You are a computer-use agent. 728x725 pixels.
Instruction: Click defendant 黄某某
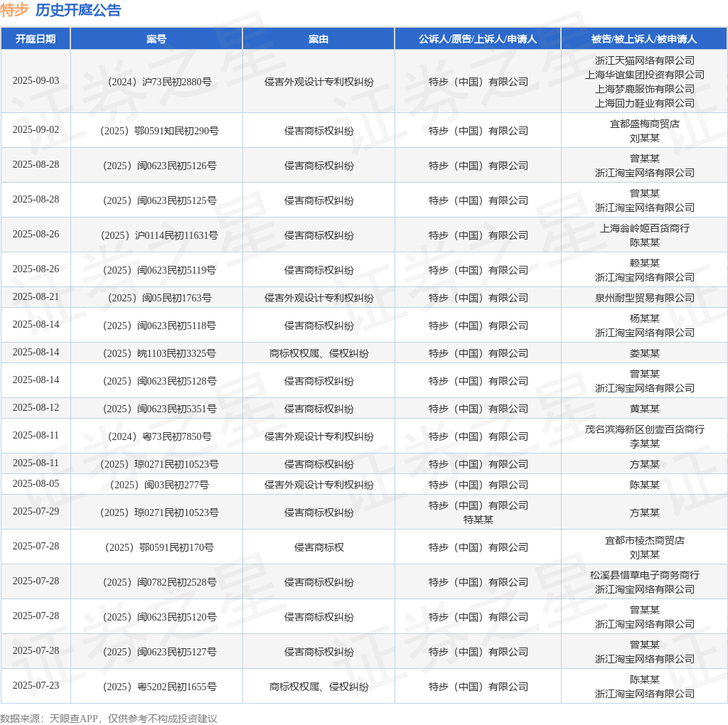[644, 409]
